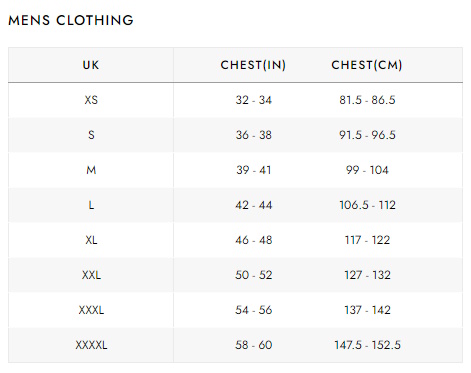Select the XL size label
Viewport: 471px width, 373px height.
point(91,240)
